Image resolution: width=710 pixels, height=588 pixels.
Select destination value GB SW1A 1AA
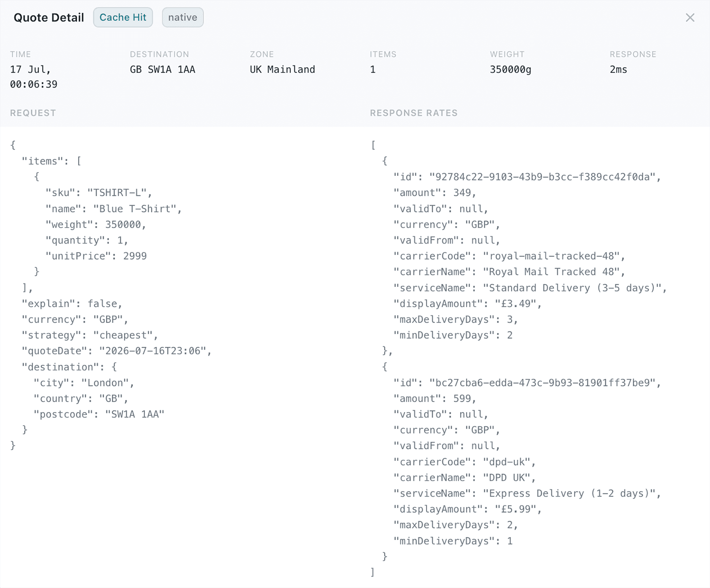pyautogui.click(x=162, y=70)
